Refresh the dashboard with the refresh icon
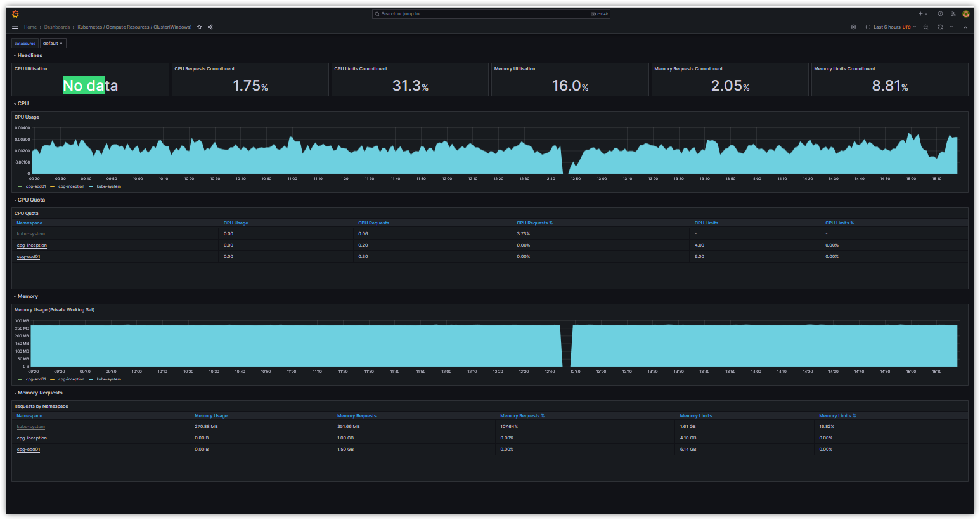 [x=940, y=27]
